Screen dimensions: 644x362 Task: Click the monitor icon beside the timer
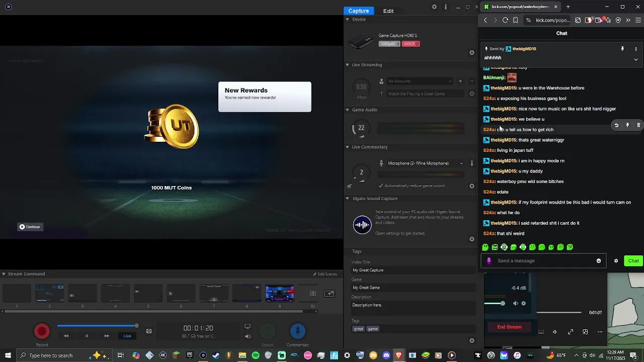tap(247, 326)
